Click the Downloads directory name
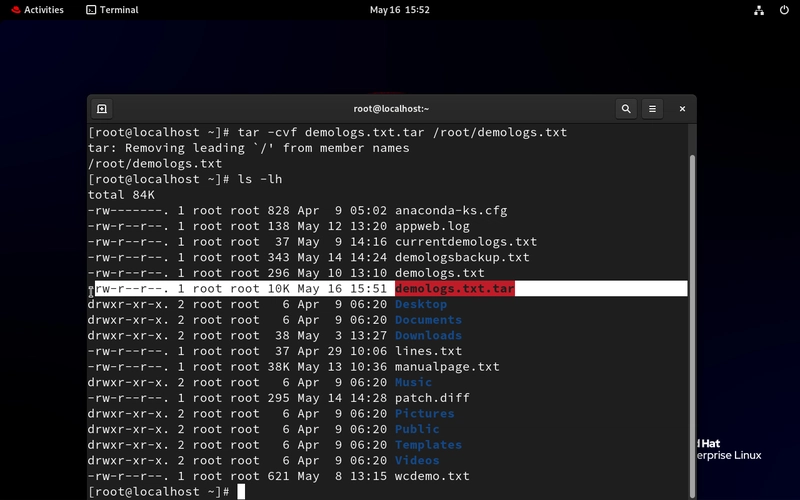The image size is (800, 500). [429, 335]
